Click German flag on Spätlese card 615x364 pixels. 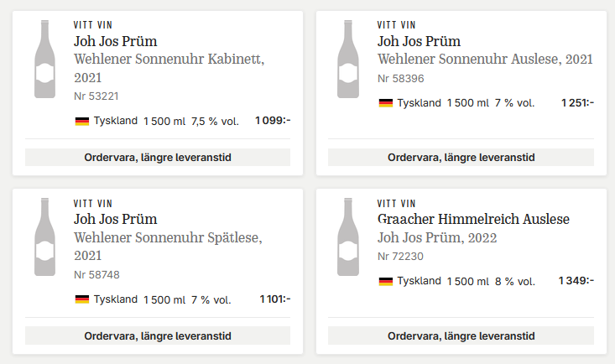click(82, 299)
